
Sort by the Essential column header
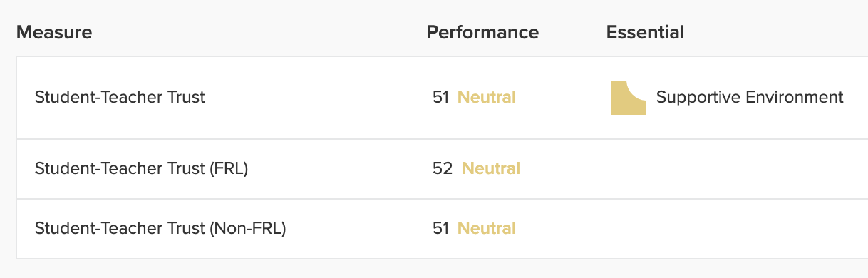pyautogui.click(x=645, y=32)
